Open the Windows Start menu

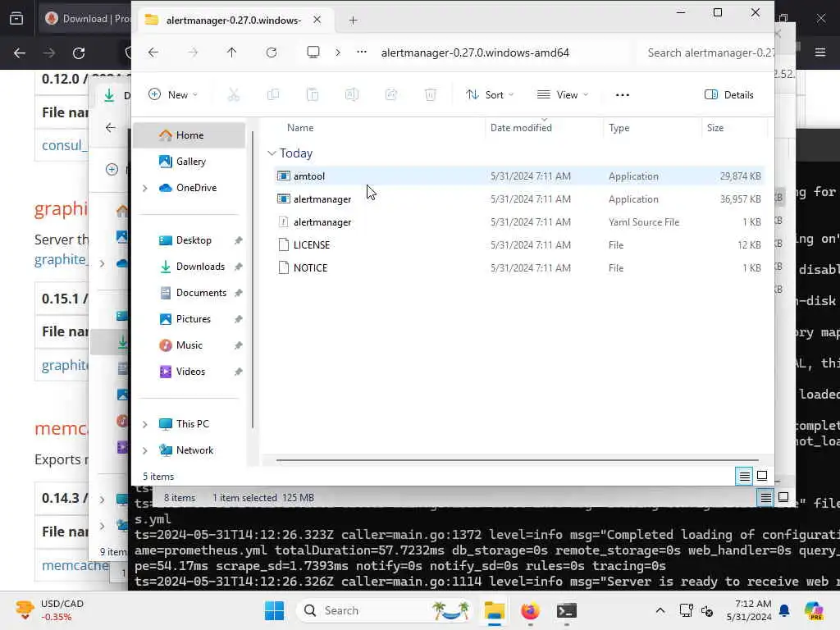(x=274, y=610)
